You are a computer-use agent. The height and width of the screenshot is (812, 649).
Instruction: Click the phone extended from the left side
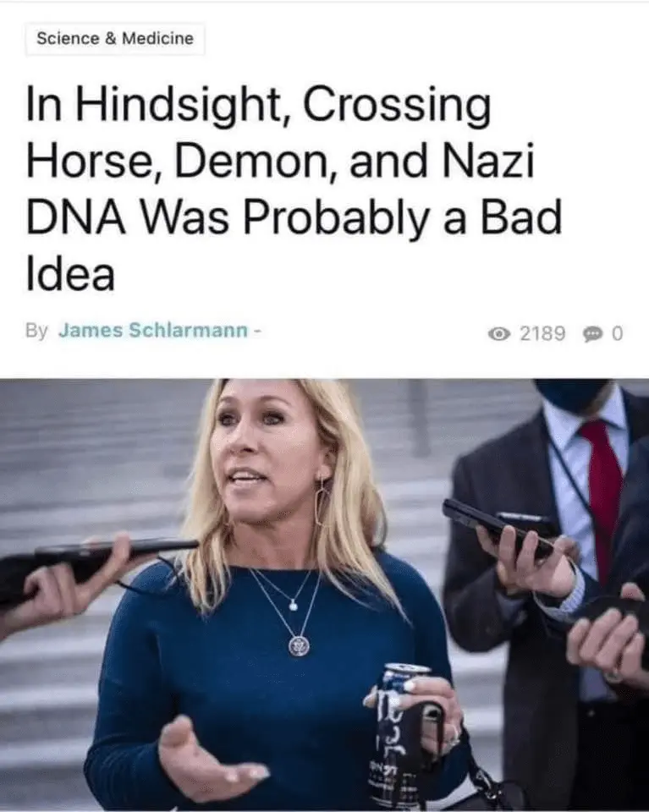coord(98,561)
